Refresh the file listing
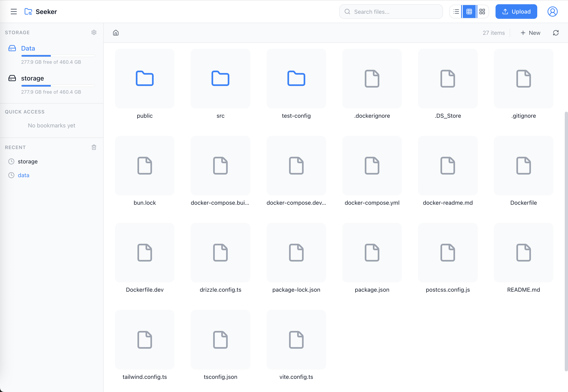The height and width of the screenshot is (392, 568). pyautogui.click(x=556, y=33)
